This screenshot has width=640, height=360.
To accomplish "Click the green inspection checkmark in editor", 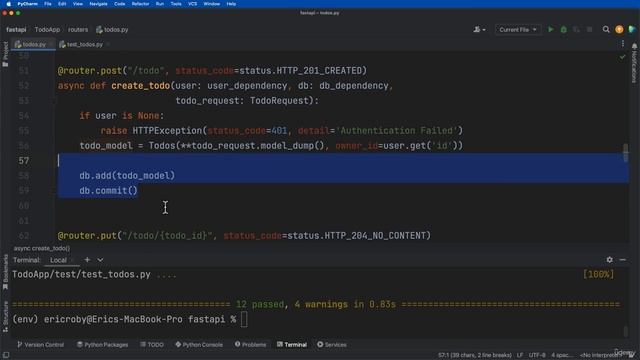I will click(622, 57).
